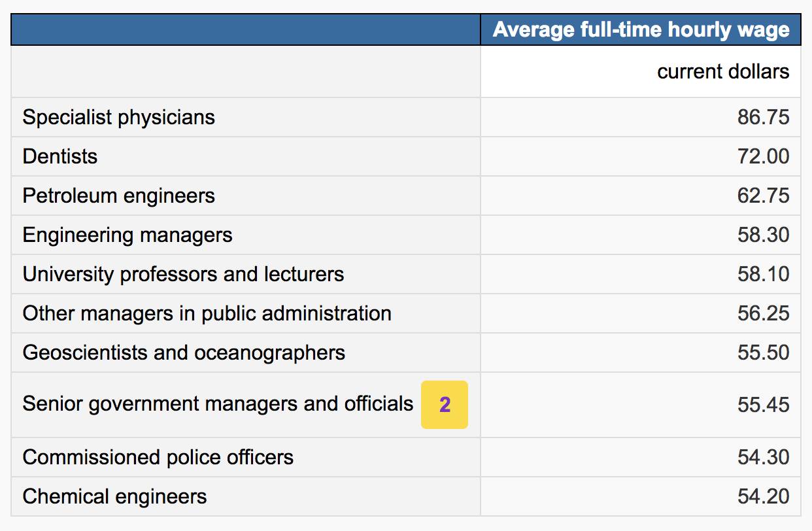The width and height of the screenshot is (812, 531).
Task: Click the Dentists row label
Action: 60,157
